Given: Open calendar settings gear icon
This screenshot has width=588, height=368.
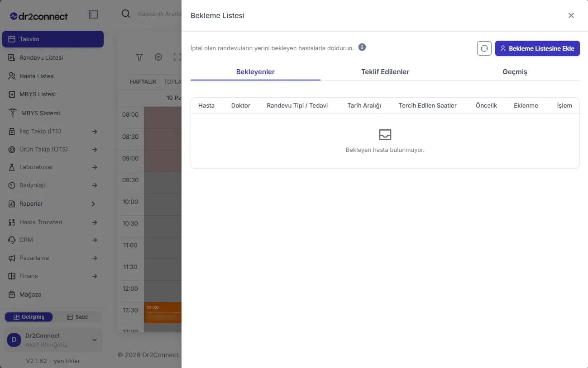Looking at the screenshot, I should click(x=158, y=57).
